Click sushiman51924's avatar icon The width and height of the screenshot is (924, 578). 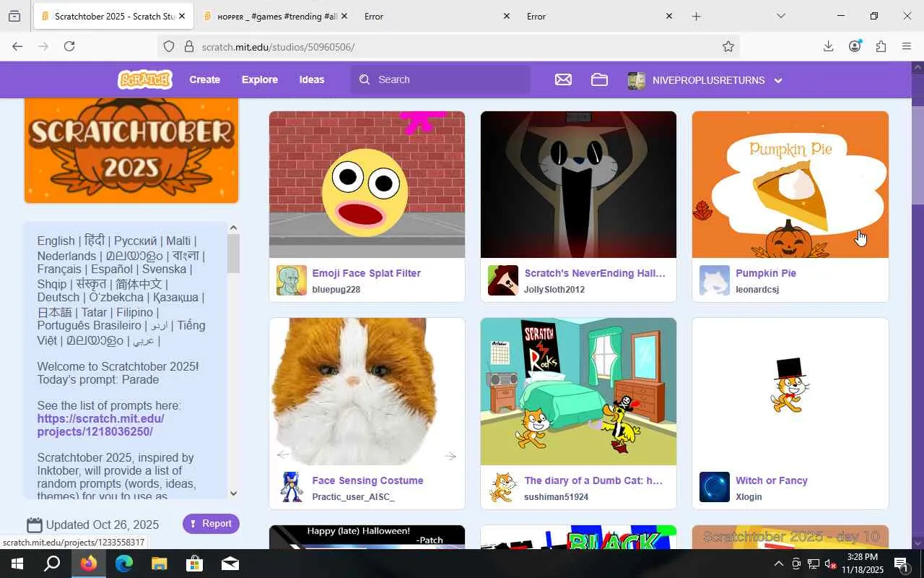(503, 487)
